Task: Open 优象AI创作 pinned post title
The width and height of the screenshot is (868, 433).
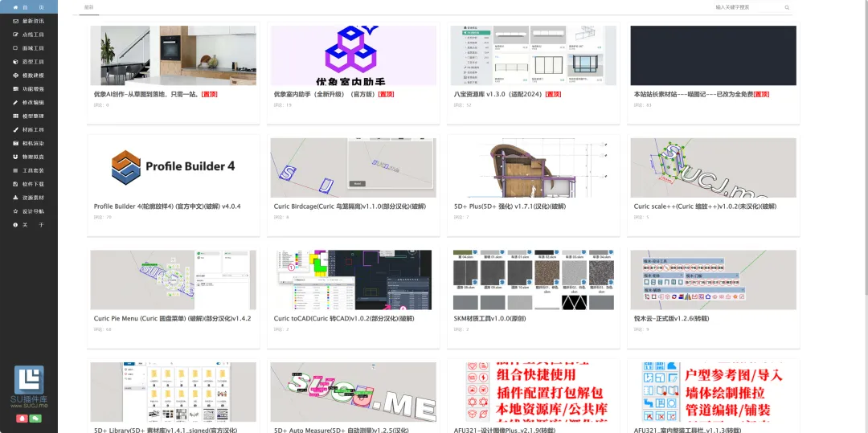Action: [x=156, y=95]
